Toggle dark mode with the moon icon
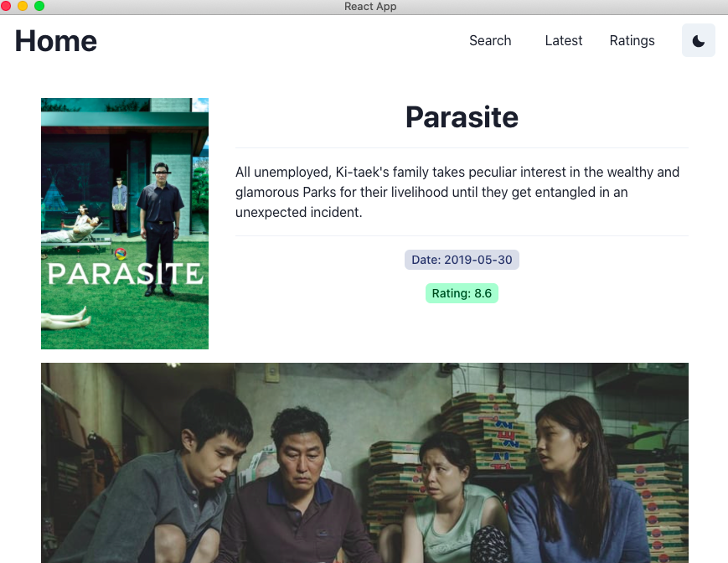The image size is (728, 563). 699,40
